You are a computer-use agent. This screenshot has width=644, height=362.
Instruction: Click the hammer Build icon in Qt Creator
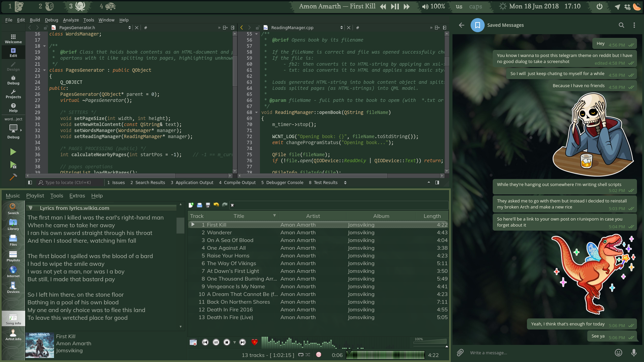[13, 177]
